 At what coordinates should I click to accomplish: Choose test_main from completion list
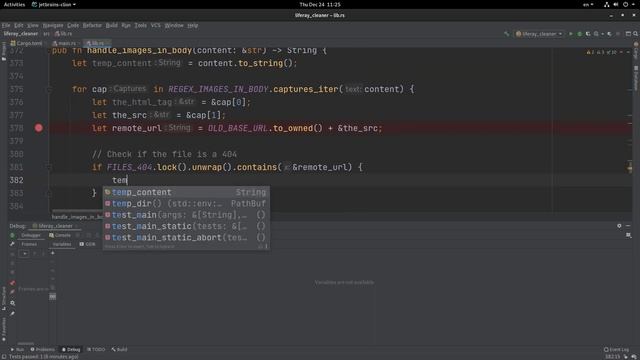point(186,215)
